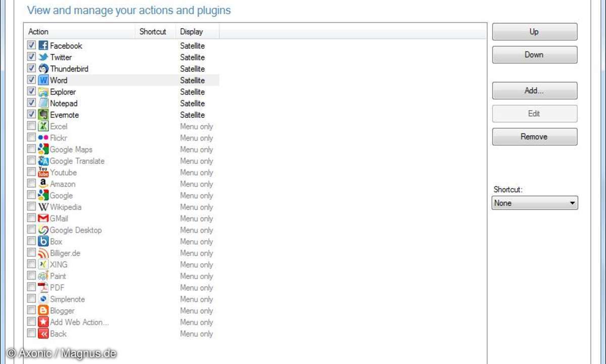Click the Remove button
Screen dimensions: 606x364
click(x=535, y=137)
